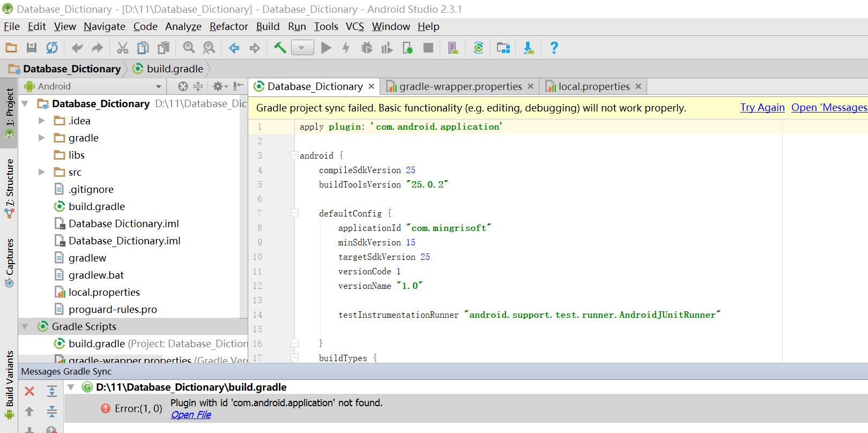Collapse the build.gradle error group
Screen dimensions: 868x433
pyautogui.click(x=71, y=387)
